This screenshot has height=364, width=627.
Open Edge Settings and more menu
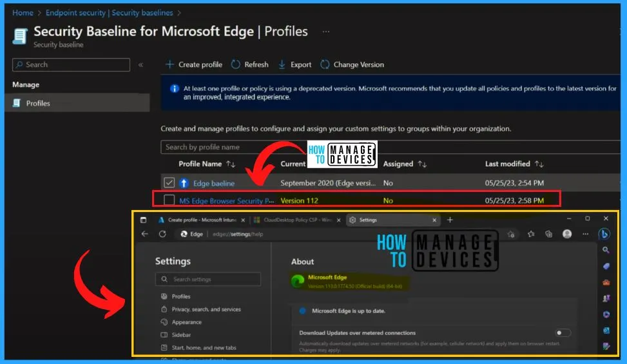pyautogui.click(x=585, y=234)
